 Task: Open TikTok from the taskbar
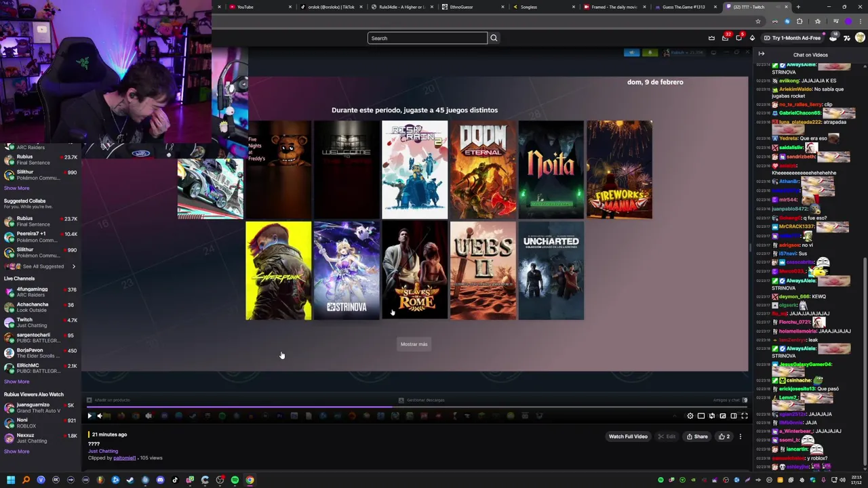175,480
